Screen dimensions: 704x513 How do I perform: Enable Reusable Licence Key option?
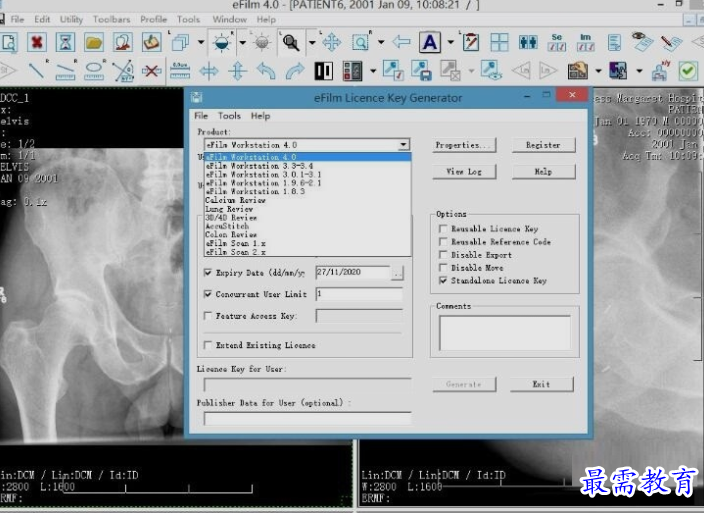(x=443, y=228)
